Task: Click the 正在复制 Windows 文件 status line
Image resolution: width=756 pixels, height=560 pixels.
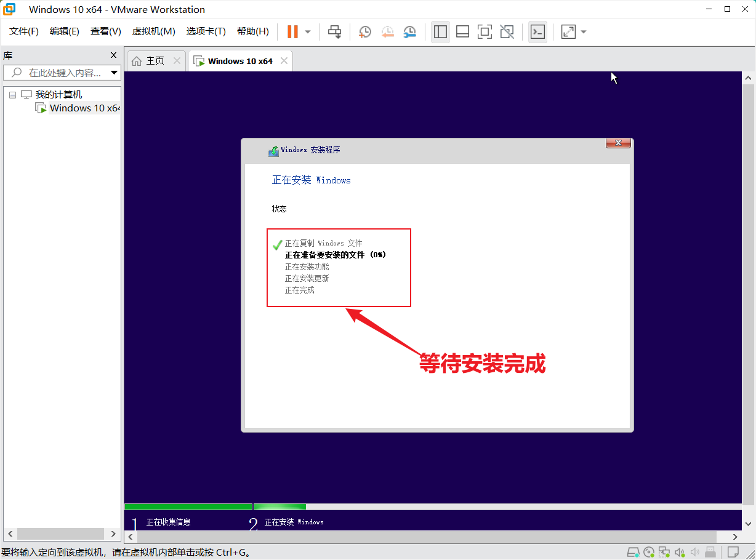Action: tap(323, 244)
